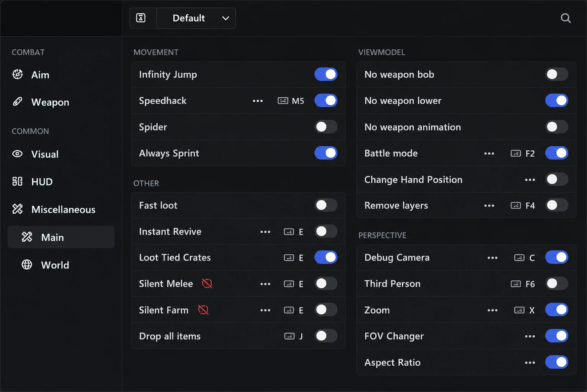Expand Speedhack options with three dots
Screen dimensions: 587x392
(258, 101)
